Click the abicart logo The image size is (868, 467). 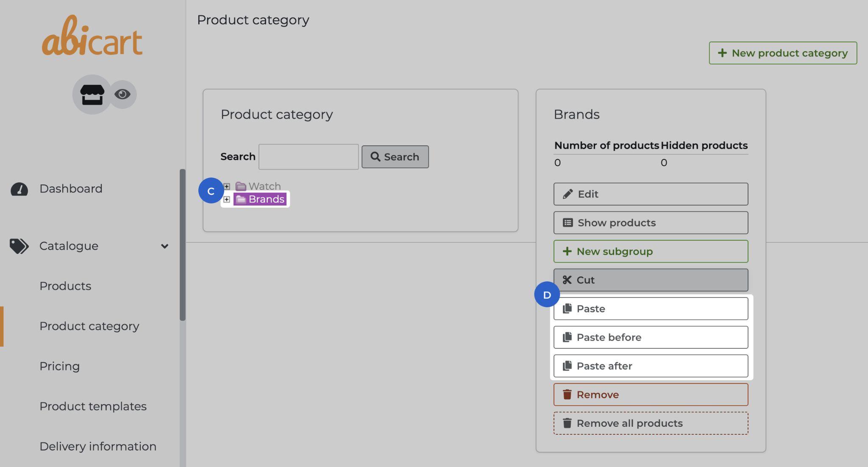92,37
